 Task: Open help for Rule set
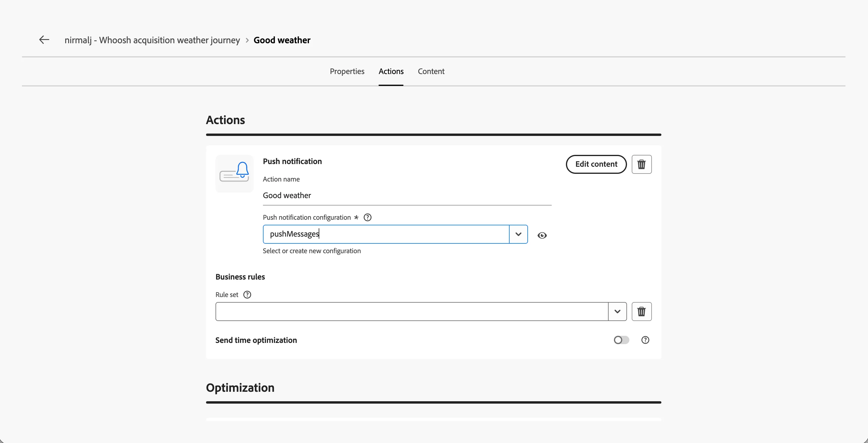click(247, 295)
